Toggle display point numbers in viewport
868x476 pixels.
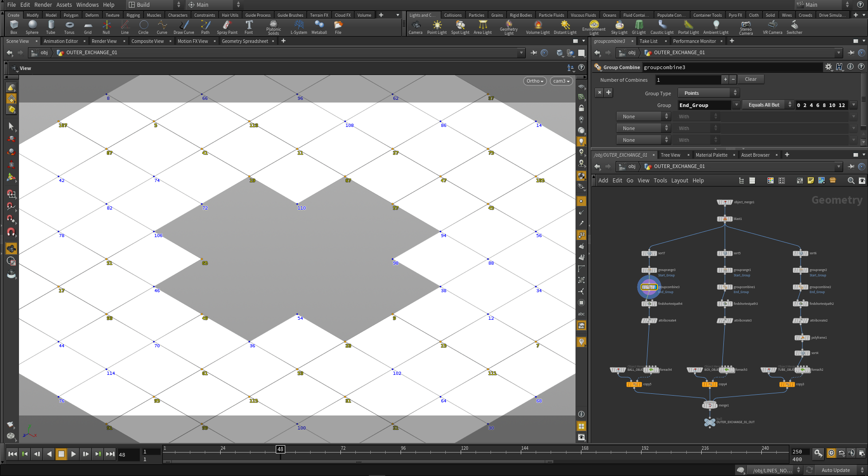[x=581, y=235]
